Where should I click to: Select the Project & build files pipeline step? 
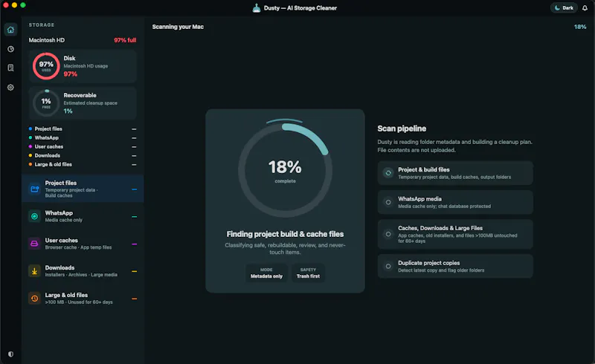(455, 173)
